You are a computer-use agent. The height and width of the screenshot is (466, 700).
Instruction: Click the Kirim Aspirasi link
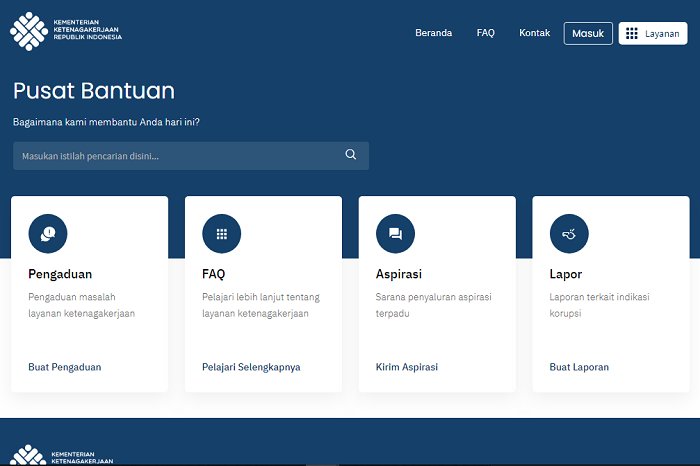tap(407, 367)
